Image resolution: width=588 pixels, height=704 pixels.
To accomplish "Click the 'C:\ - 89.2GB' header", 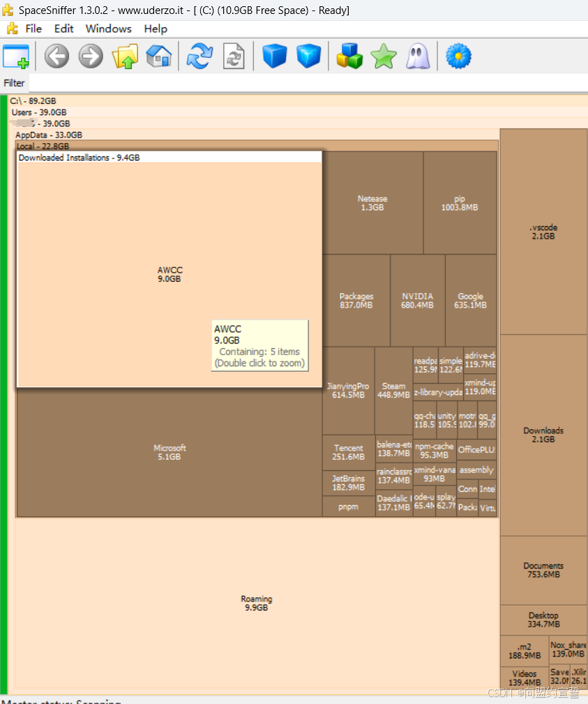I will click(33, 101).
